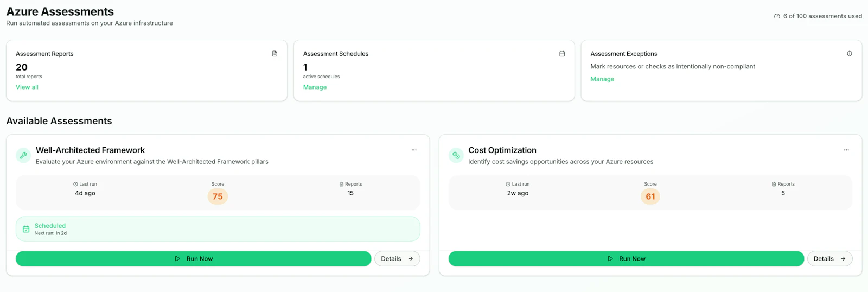This screenshot has width=868, height=292.
Task: Click the '20' total reports count
Action: (22, 67)
